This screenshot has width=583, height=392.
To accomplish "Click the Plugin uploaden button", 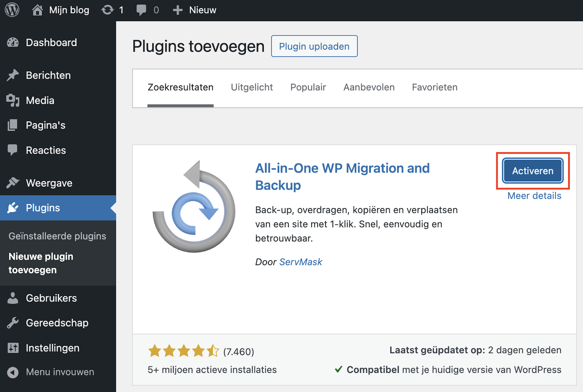I will (x=314, y=46).
